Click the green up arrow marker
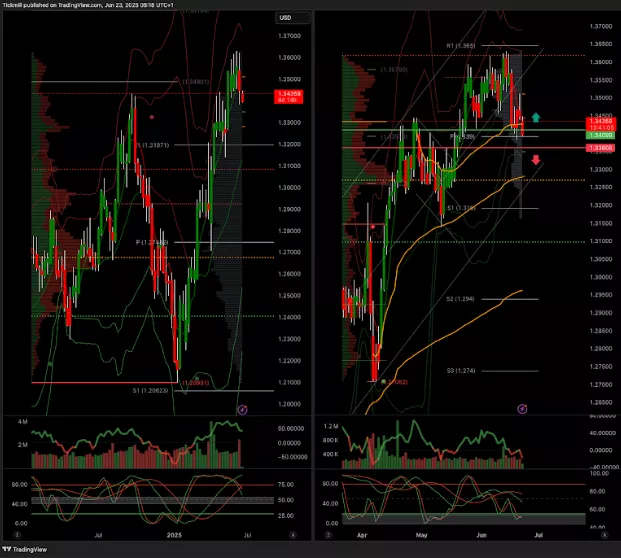This screenshot has height=558, width=621. click(x=536, y=118)
